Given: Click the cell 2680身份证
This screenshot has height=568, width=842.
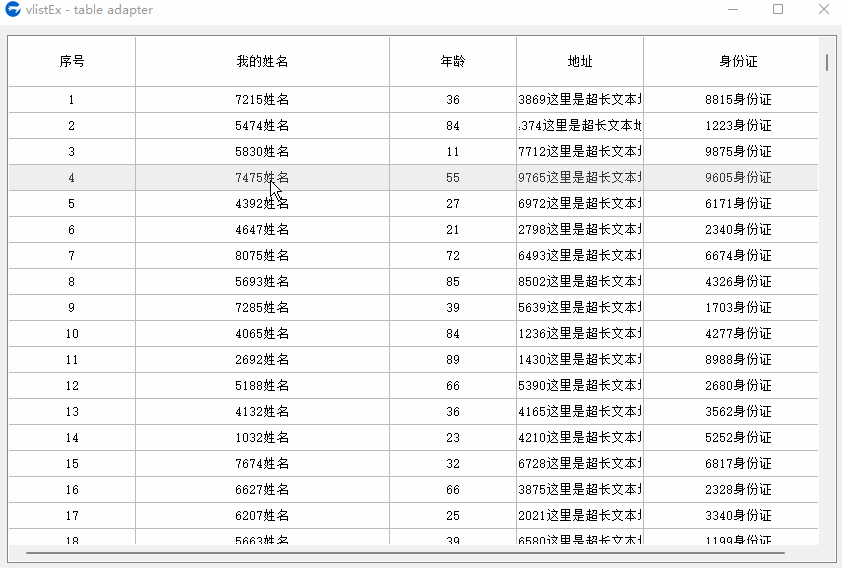Looking at the screenshot, I should (731, 385).
